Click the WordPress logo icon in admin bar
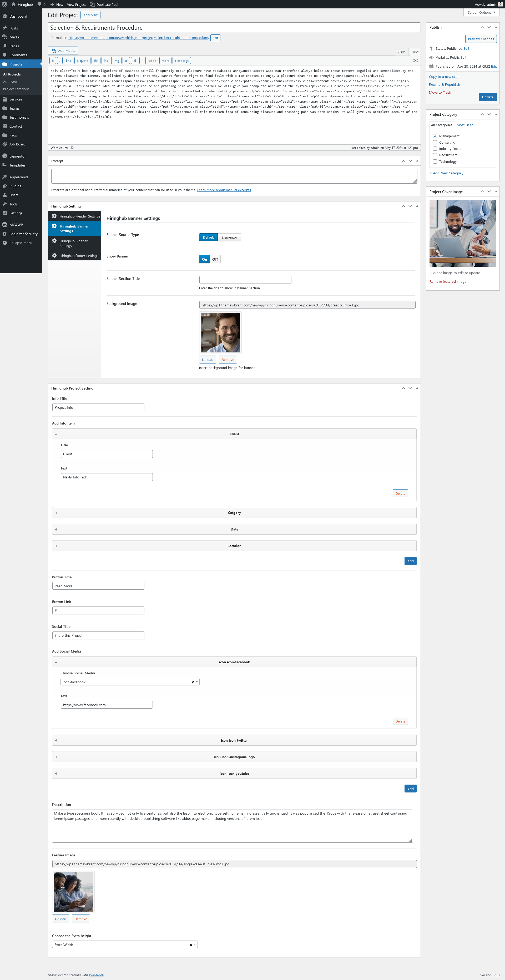Viewport: 505px width, 980px height. point(4,4)
